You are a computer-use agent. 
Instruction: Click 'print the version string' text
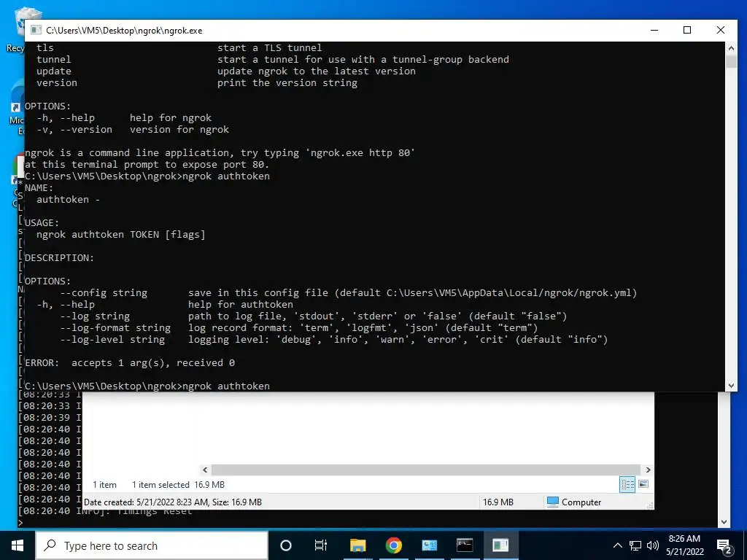pos(287,83)
